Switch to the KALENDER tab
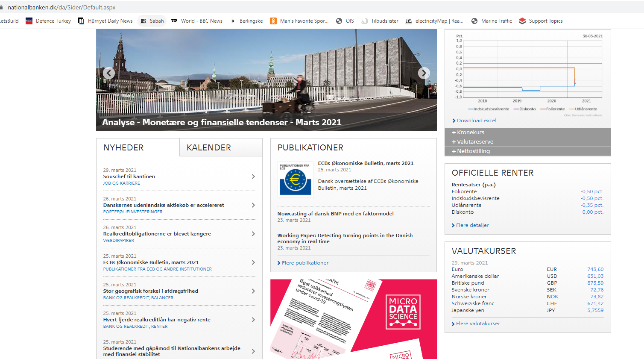Image resolution: width=644 pixels, height=359 pixels. [x=209, y=147]
